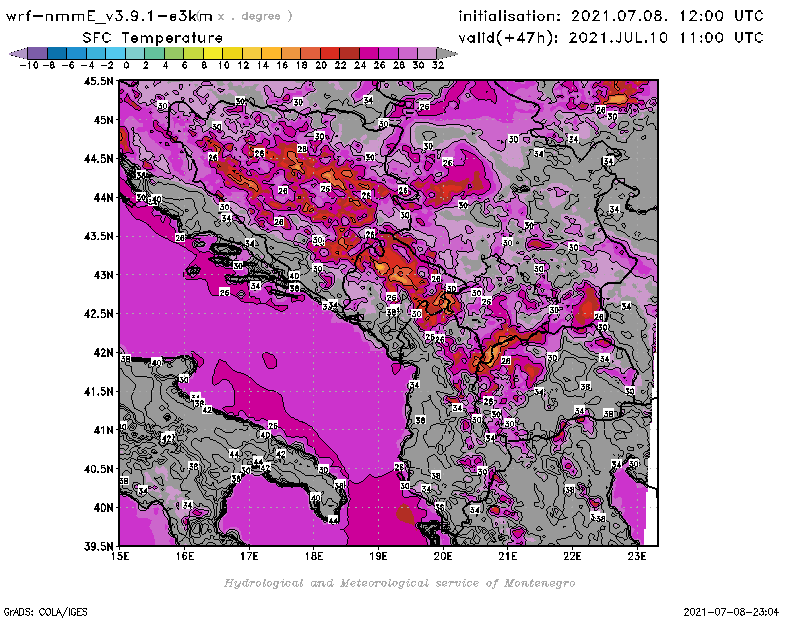Click the valid(+47h) 2021.JUL.10 11:00 UTC line
The height and width of the screenshot is (618, 800).
(x=611, y=37)
